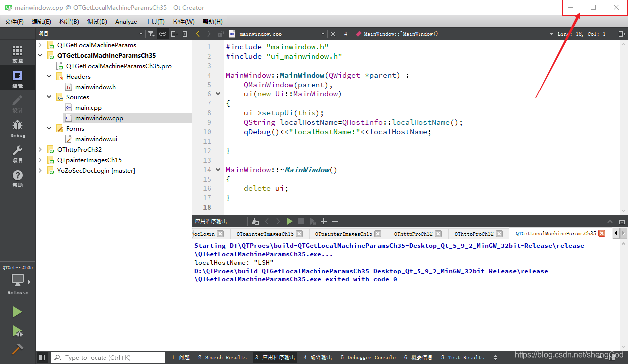628x364 pixels.
Task: Open the 文件(F) menu
Action: (14, 21)
